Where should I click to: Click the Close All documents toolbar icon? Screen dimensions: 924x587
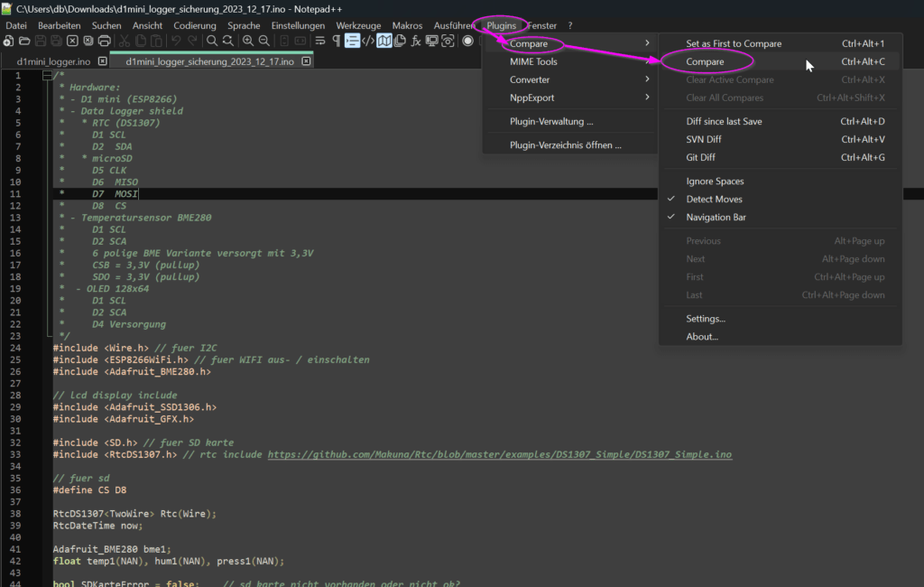[88, 41]
